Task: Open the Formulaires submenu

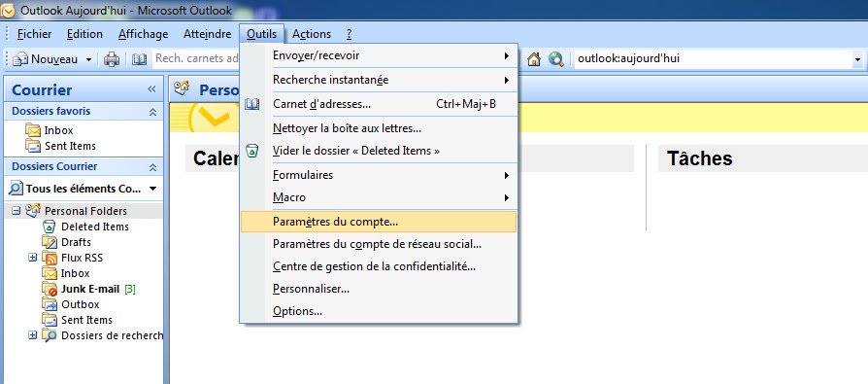Action: (379, 175)
